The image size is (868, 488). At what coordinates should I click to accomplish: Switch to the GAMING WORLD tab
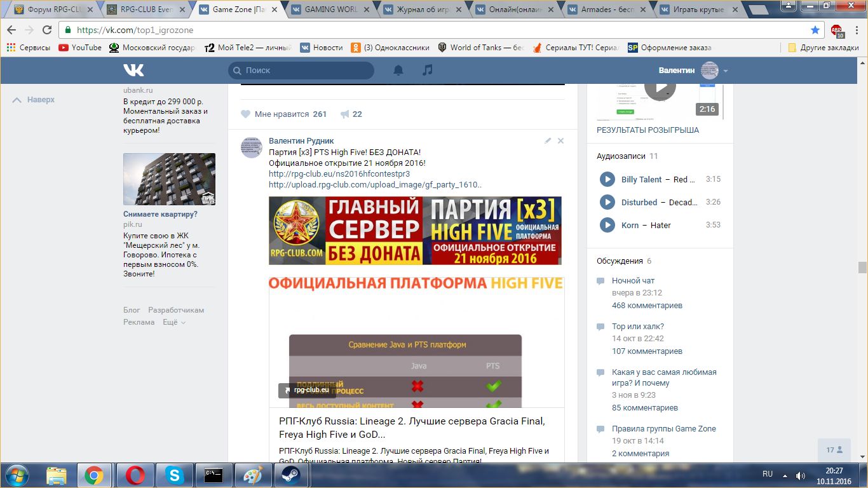click(330, 10)
